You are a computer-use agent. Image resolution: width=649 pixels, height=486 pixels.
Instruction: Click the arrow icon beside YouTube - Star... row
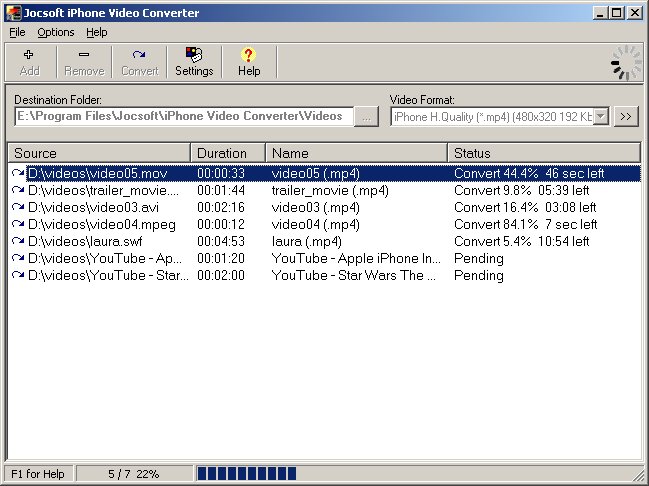tap(18, 275)
